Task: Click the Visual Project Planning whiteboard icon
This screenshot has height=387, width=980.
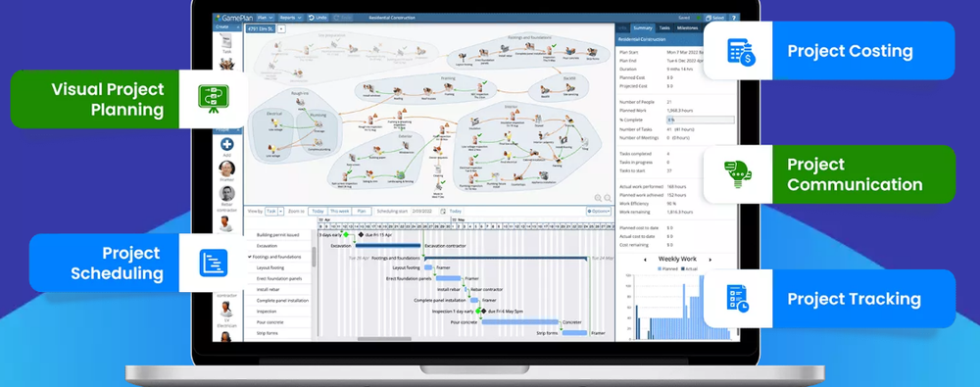Action: (213, 99)
